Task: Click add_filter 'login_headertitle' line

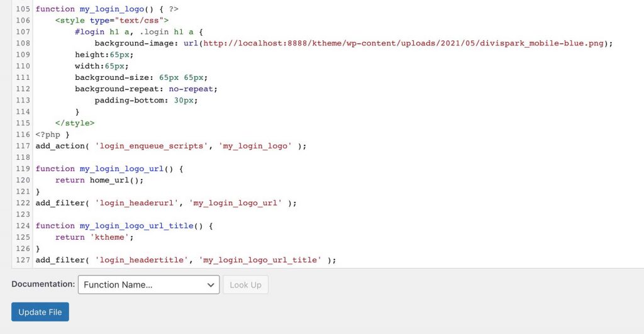Action: coord(186,260)
